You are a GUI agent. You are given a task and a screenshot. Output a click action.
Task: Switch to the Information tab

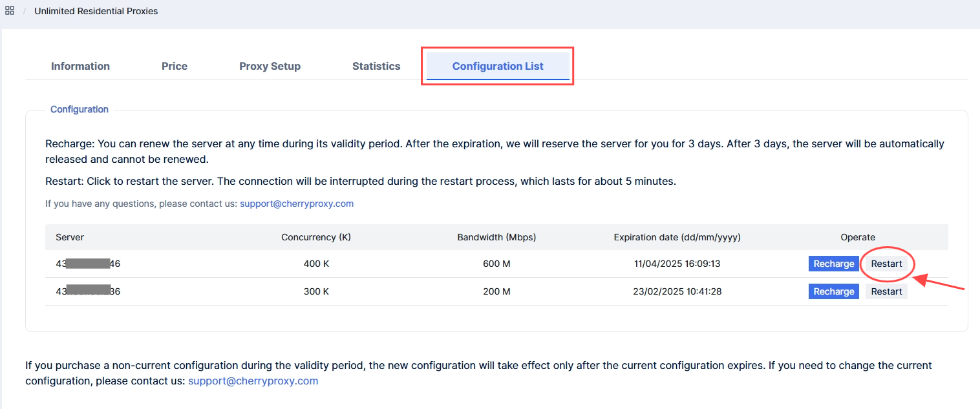coord(80,66)
